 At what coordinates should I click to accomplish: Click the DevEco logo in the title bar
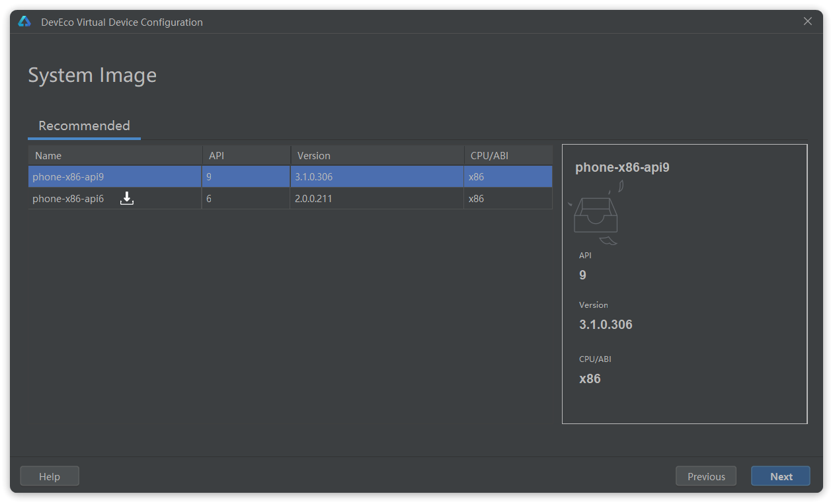(24, 22)
